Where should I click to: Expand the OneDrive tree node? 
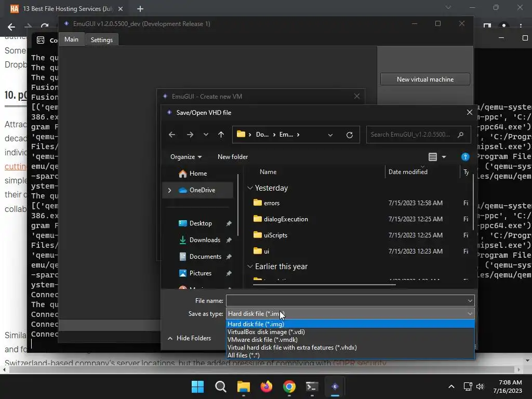170,190
